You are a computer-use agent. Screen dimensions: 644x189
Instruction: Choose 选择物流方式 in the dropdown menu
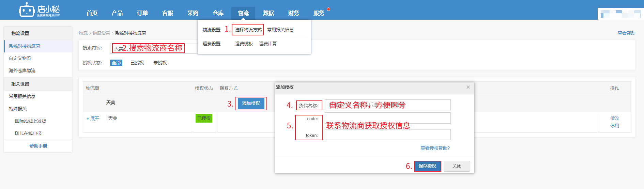click(248, 30)
